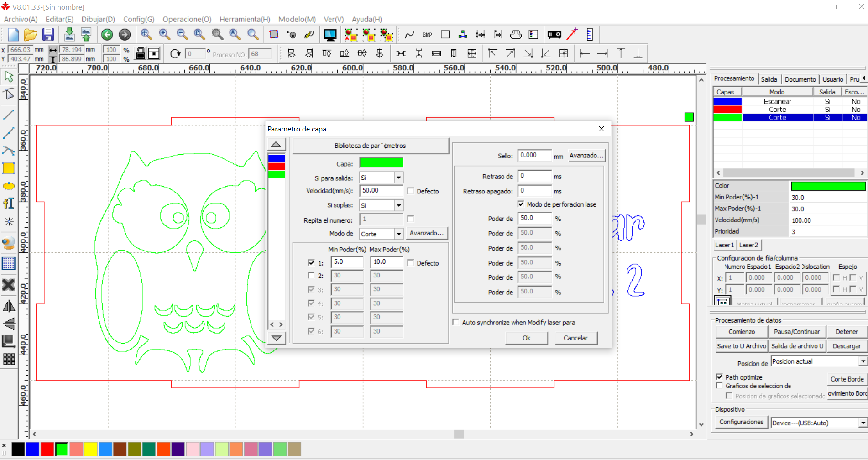Click layer list up arrow in dialog
868x460 pixels.
tap(276, 145)
